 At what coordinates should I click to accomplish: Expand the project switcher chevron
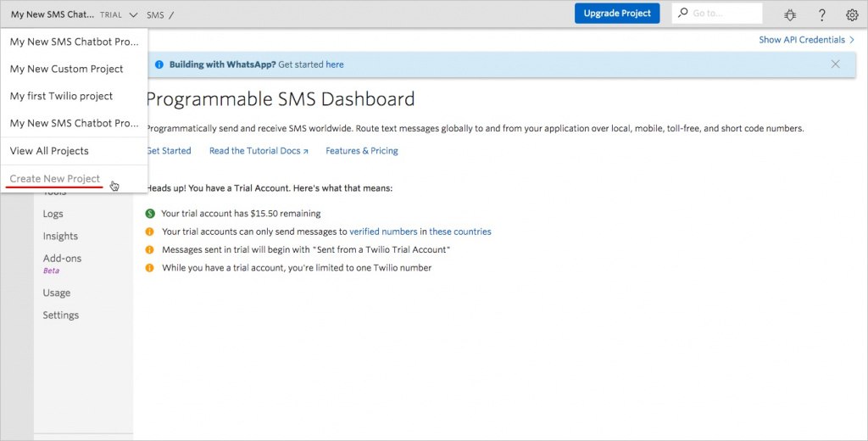[x=134, y=14]
